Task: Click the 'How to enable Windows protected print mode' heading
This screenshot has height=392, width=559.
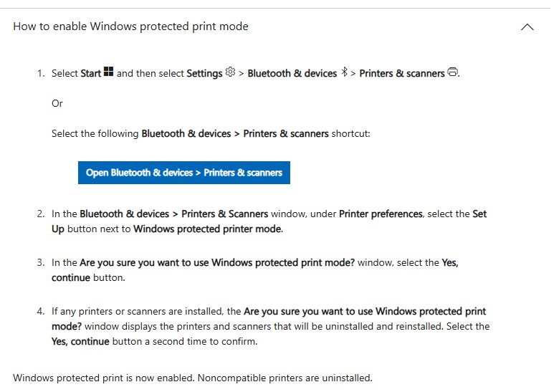Action: tap(130, 27)
